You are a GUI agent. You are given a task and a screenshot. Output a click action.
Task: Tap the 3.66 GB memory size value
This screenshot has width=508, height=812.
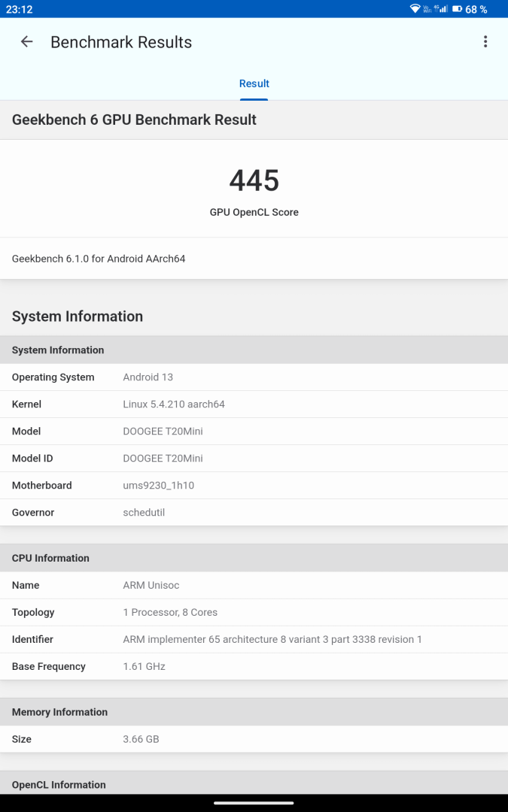[x=141, y=739]
